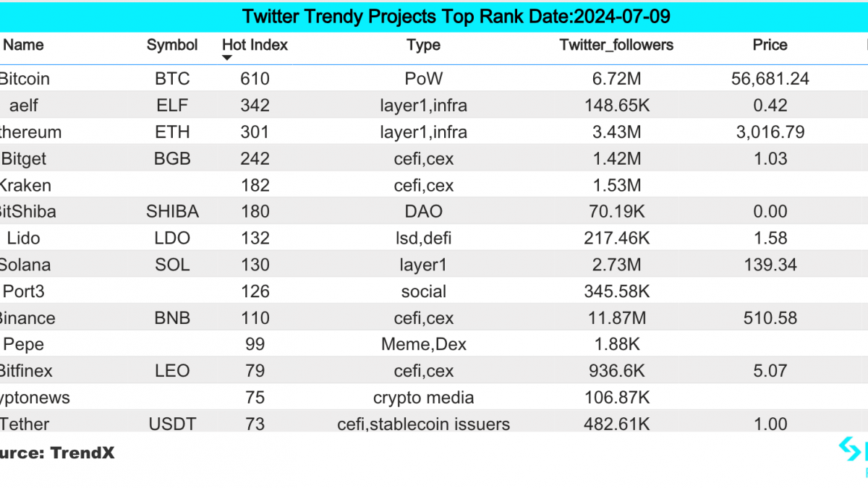Select the BNB symbol cell
The height and width of the screenshot is (488, 868).
point(172,318)
